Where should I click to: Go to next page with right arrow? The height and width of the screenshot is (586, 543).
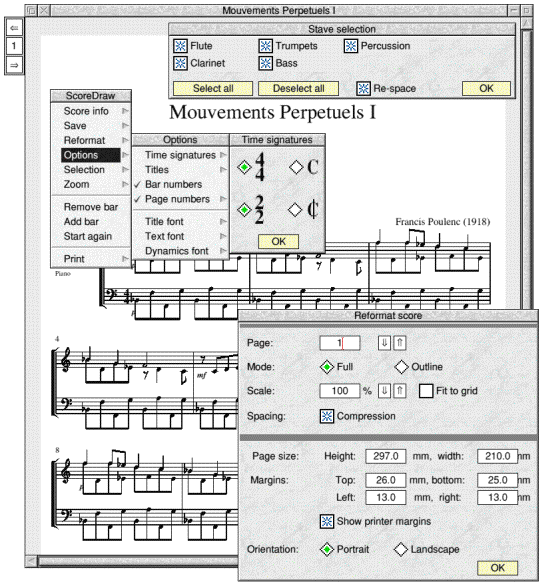click(14, 65)
